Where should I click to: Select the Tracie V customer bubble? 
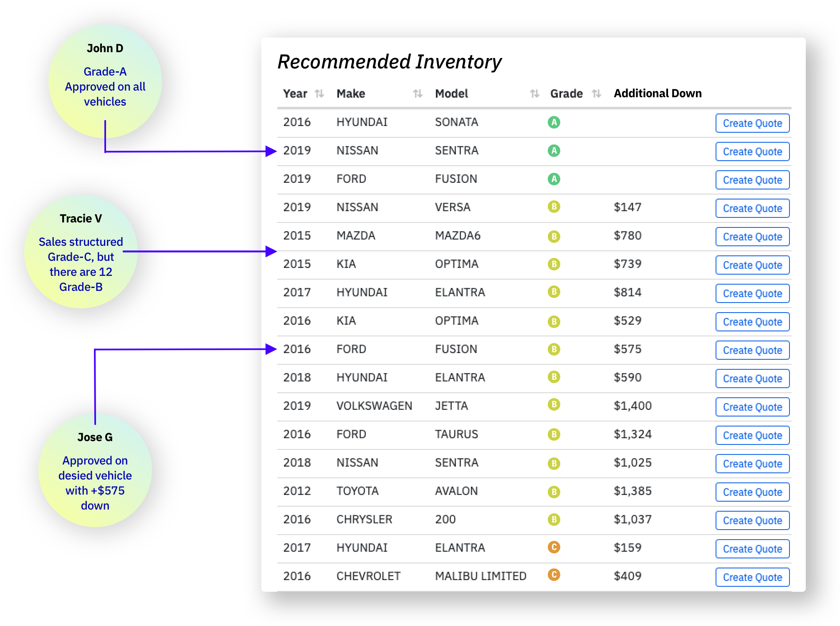pos(81,252)
